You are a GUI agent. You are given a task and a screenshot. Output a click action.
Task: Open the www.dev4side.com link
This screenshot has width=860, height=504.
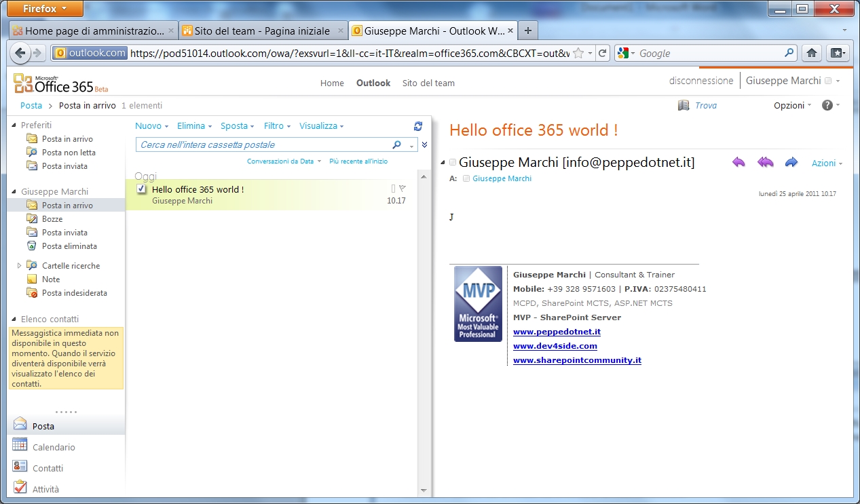pos(555,346)
